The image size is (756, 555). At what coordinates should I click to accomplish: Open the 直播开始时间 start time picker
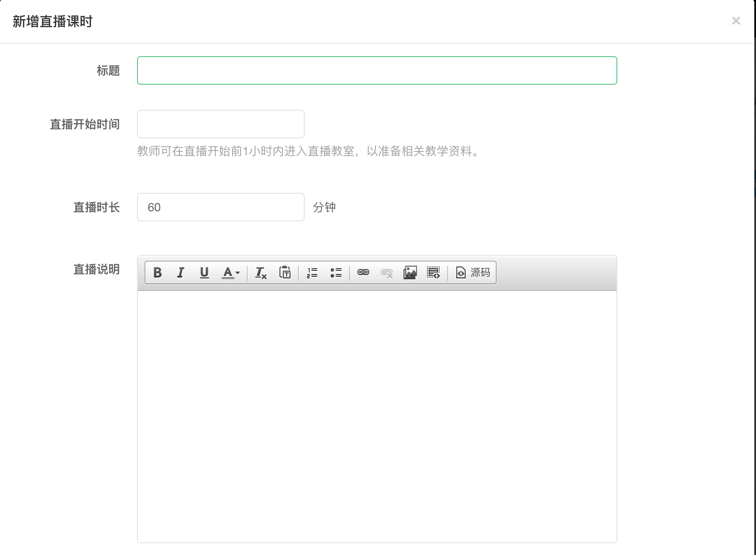tap(220, 124)
